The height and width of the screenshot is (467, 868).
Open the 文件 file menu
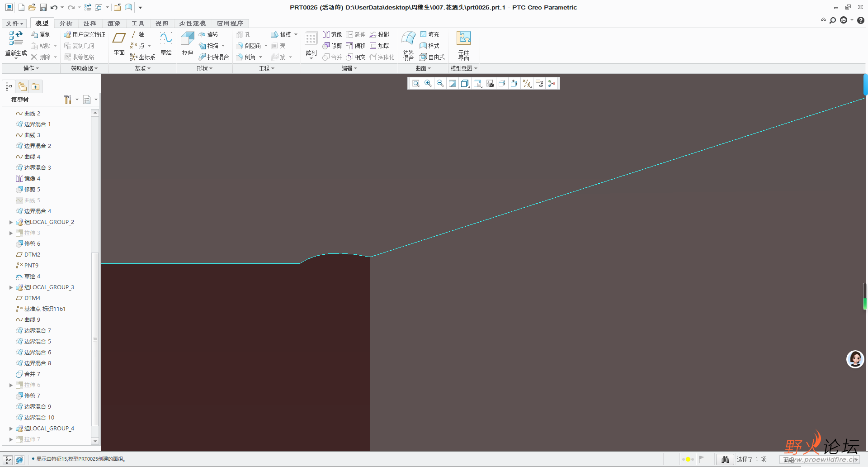click(x=14, y=23)
